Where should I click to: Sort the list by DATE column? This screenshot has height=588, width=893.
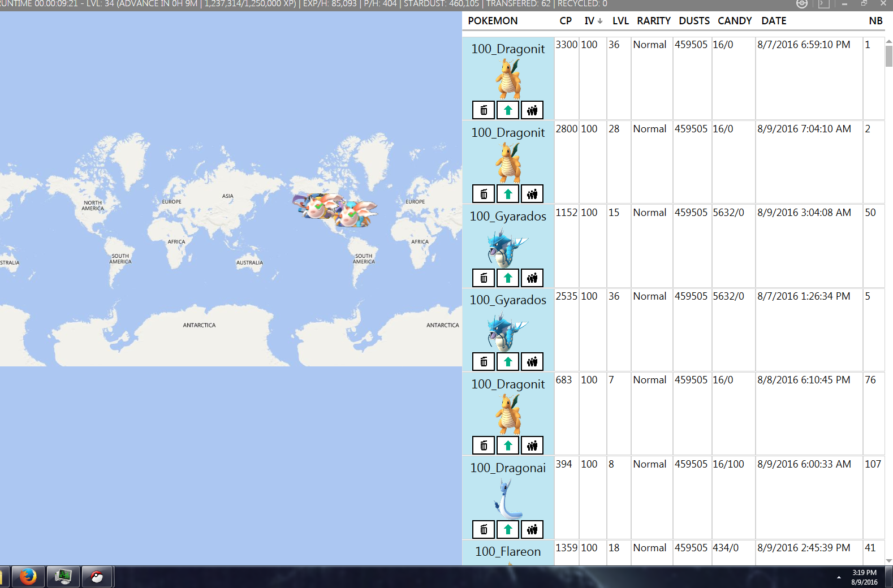pos(774,21)
